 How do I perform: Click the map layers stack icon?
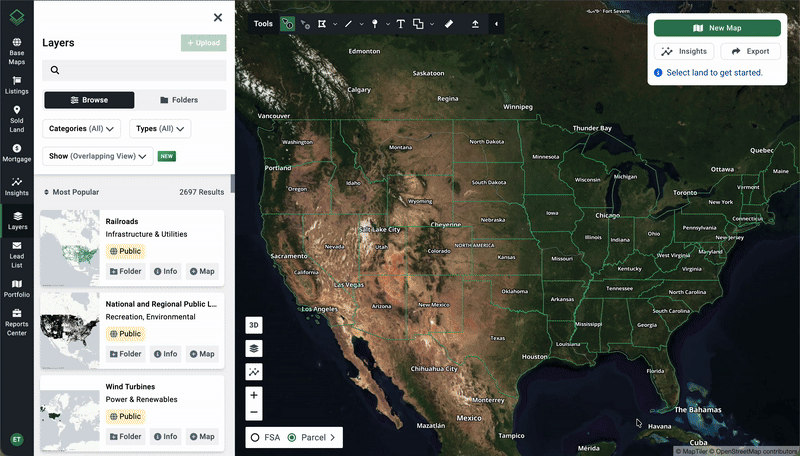[x=254, y=349]
